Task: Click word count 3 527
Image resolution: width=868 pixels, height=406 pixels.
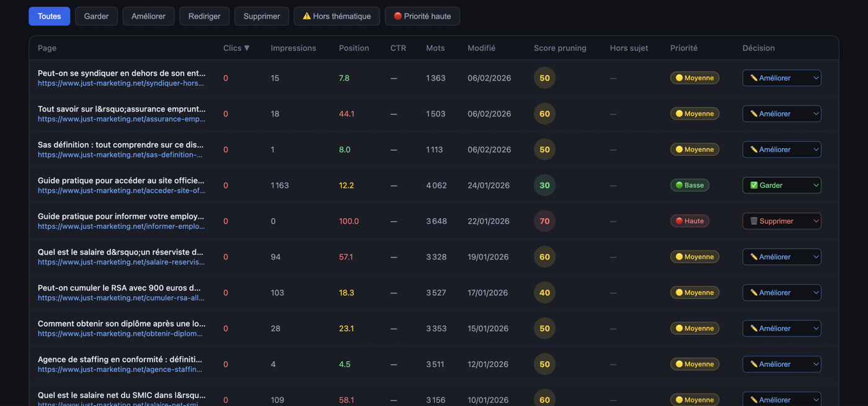Action: [436, 293]
